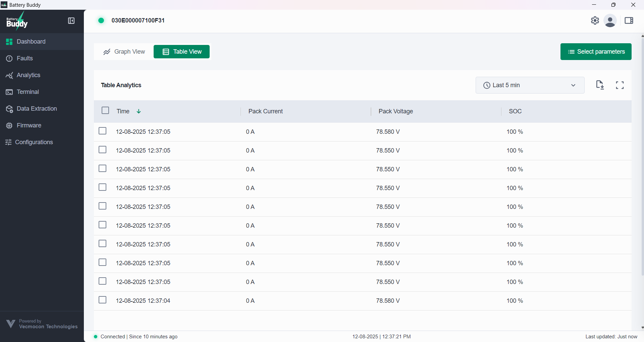The width and height of the screenshot is (644, 342).
Task: Click the Pack Voltage column header
Action: tap(395, 111)
